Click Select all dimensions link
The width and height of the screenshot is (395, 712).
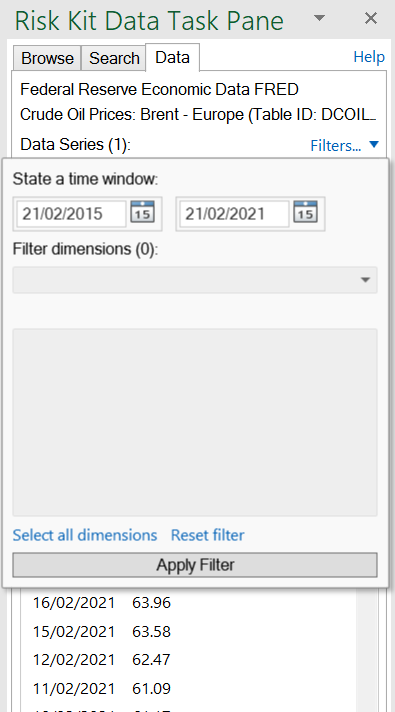tap(85, 535)
